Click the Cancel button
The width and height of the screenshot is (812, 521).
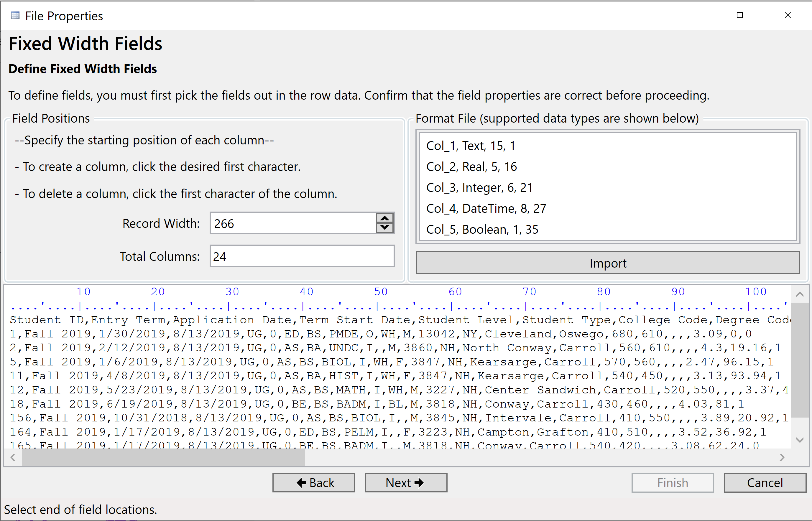(x=765, y=482)
